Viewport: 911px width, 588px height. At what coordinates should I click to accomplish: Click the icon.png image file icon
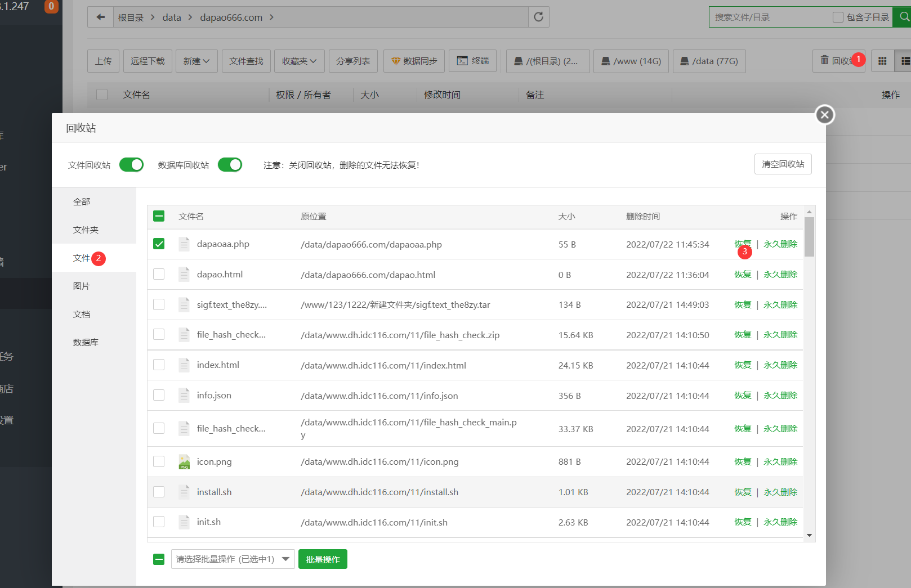click(x=184, y=462)
